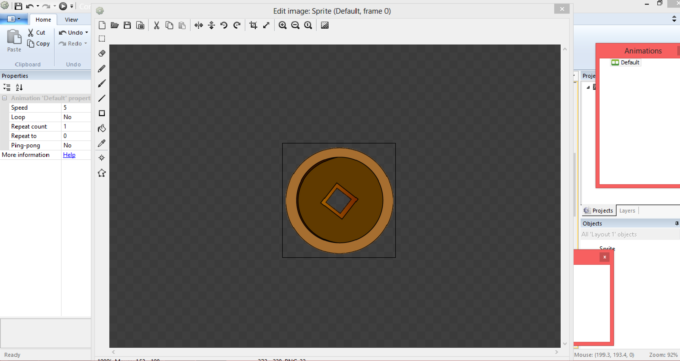Switch to the View ribbon tab
680x361 pixels.
pyautogui.click(x=71, y=20)
